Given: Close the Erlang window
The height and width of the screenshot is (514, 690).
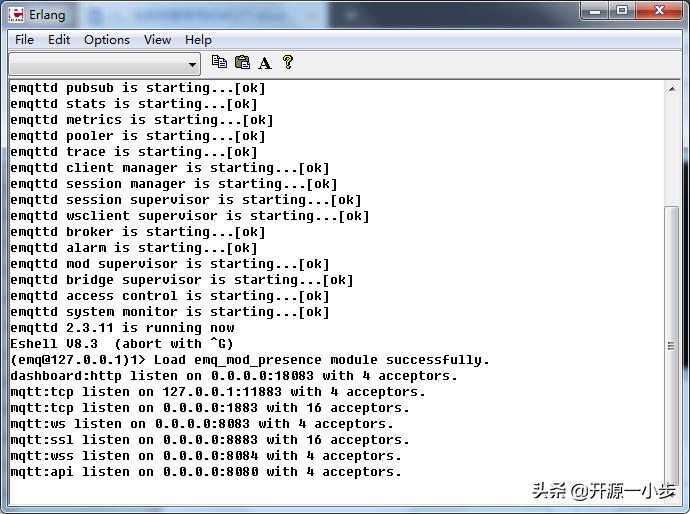Looking at the screenshot, I should pos(659,11).
